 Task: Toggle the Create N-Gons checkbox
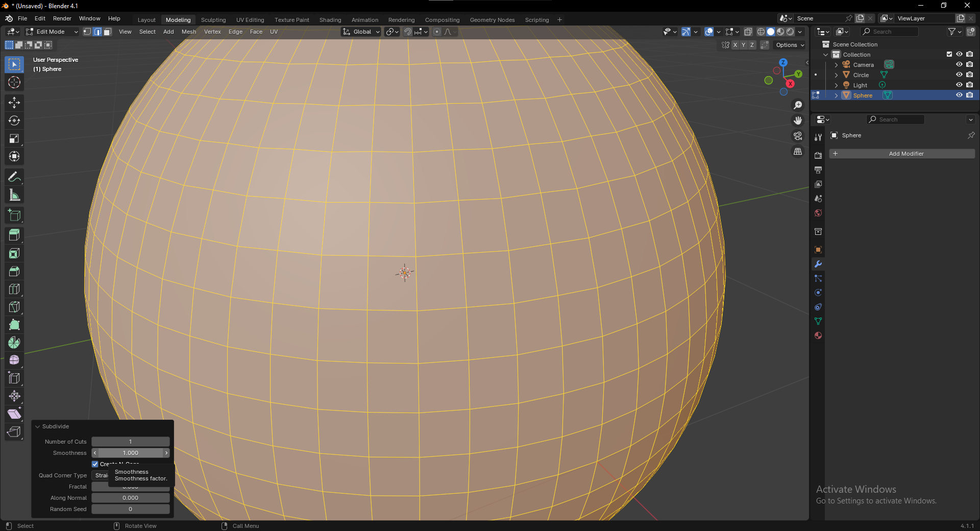coord(95,464)
